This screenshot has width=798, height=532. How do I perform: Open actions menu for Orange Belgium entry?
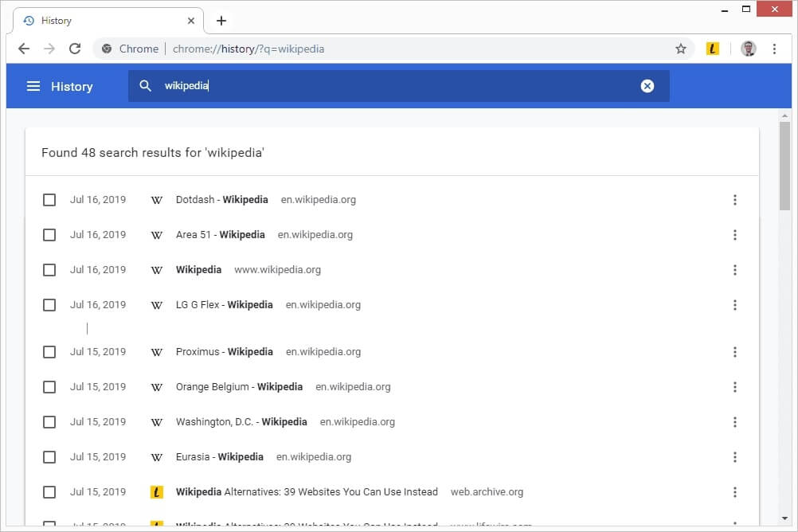click(x=734, y=387)
